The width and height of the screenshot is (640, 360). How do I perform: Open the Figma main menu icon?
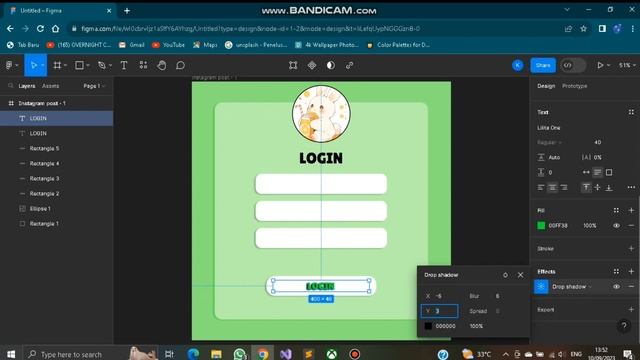click(9, 65)
